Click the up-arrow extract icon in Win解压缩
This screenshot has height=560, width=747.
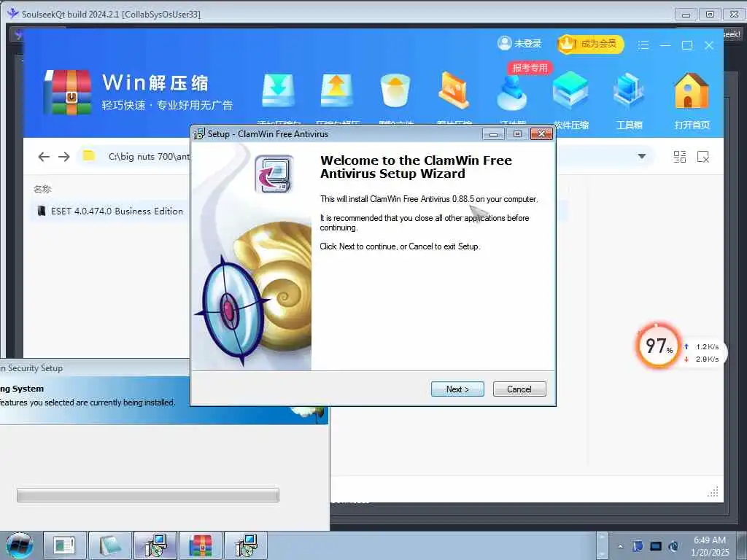[x=337, y=90]
